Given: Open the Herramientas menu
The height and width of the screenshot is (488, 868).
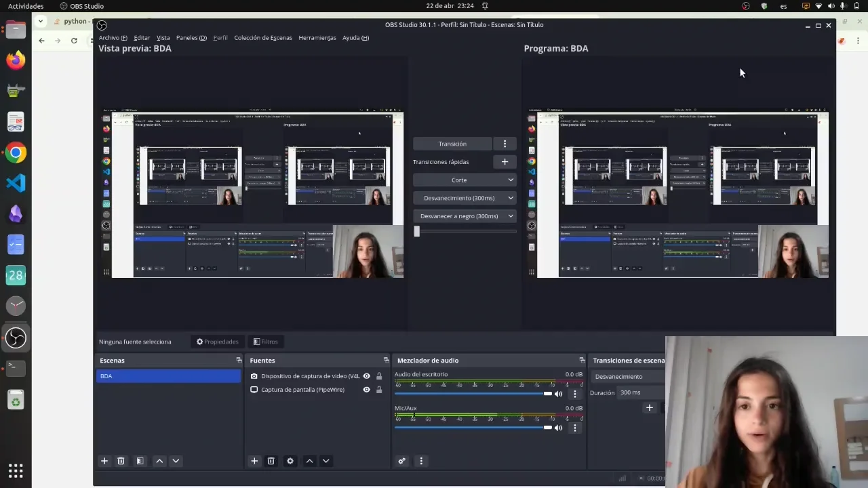Looking at the screenshot, I should click(x=317, y=38).
